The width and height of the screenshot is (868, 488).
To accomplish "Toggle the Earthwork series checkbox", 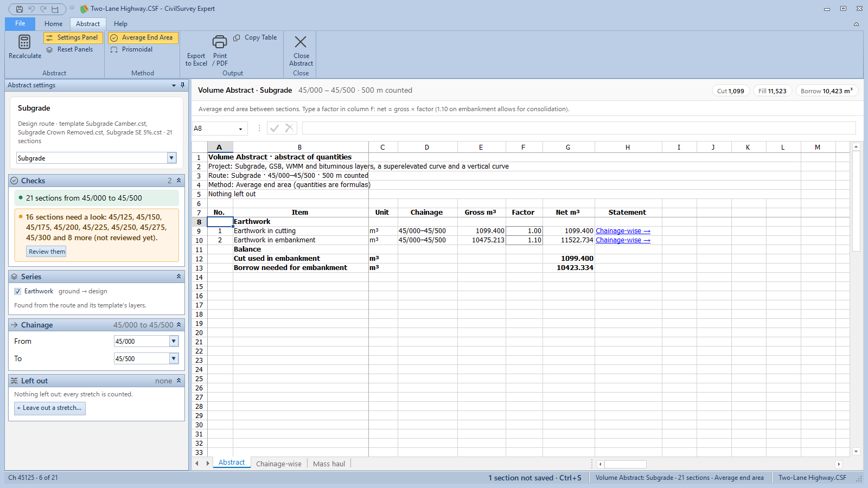I will pyautogui.click(x=17, y=291).
